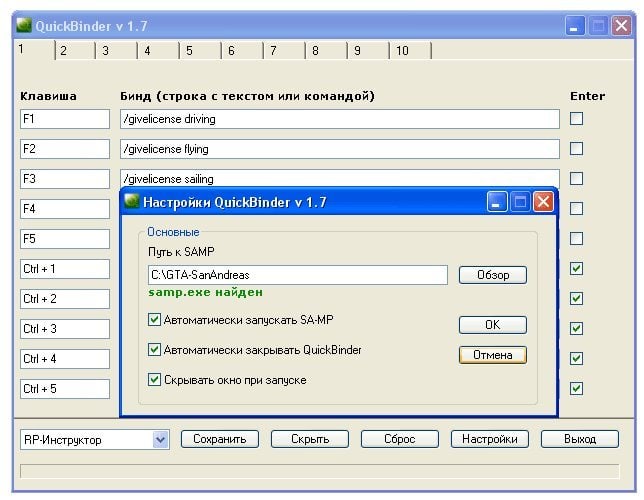Switch to tab 7
This screenshot has height=500, width=644.
[x=284, y=51]
